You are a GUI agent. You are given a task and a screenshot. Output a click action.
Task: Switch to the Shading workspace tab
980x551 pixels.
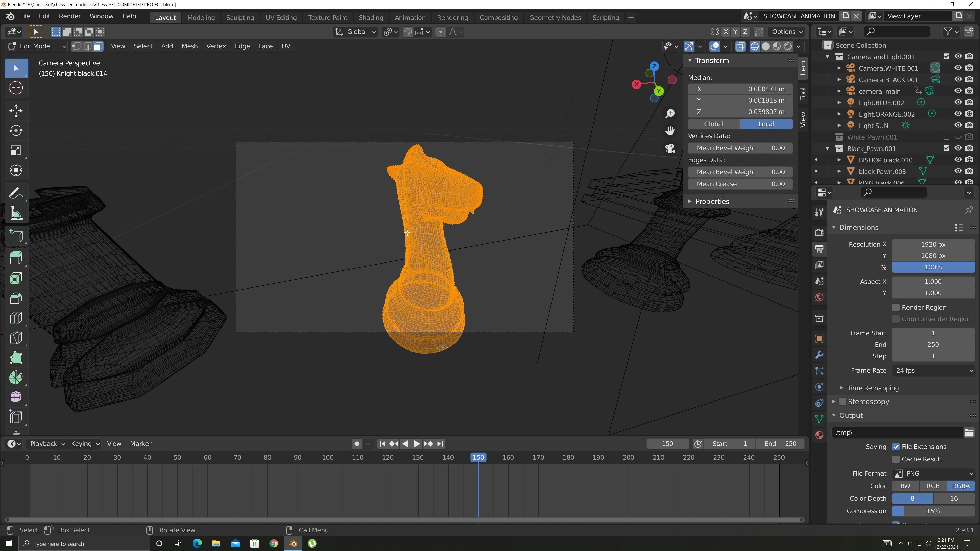[x=371, y=18]
